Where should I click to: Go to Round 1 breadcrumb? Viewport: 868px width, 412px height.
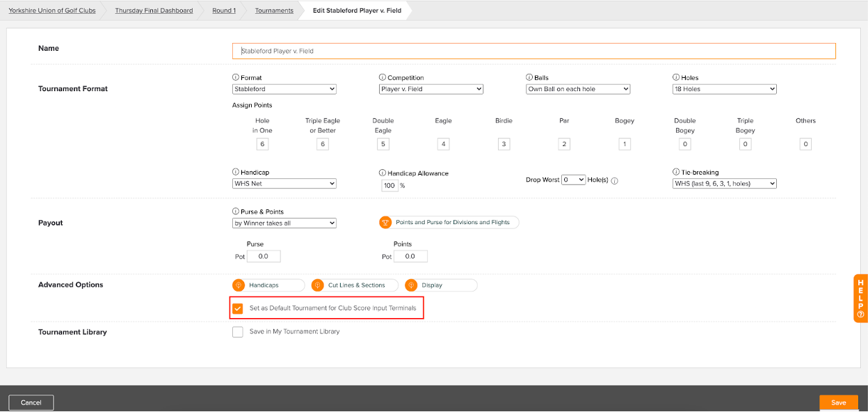point(224,10)
